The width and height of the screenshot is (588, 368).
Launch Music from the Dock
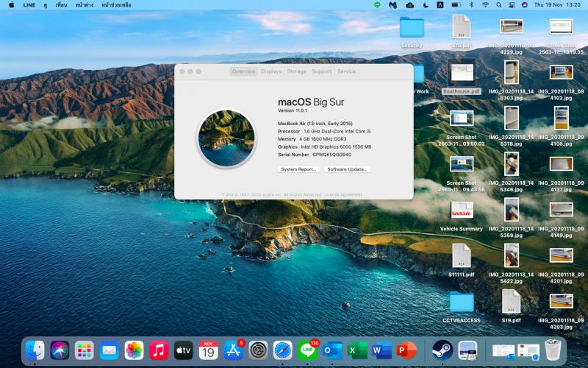coord(159,350)
